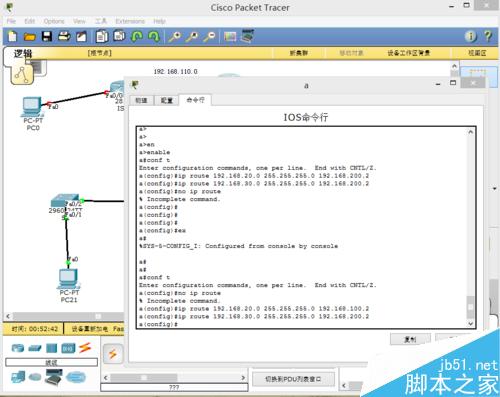Open the File menu
The height and width of the screenshot is (397, 500).
pos(11,21)
